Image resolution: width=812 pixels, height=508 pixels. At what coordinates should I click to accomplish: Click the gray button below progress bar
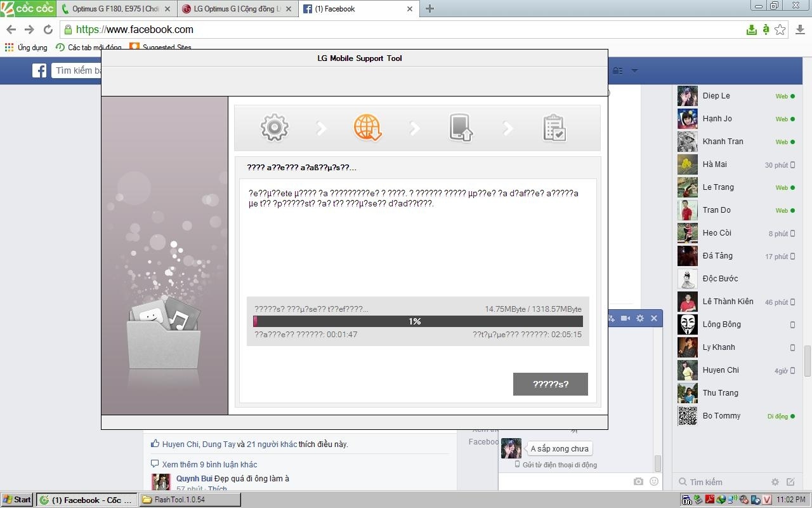tap(550, 384)
